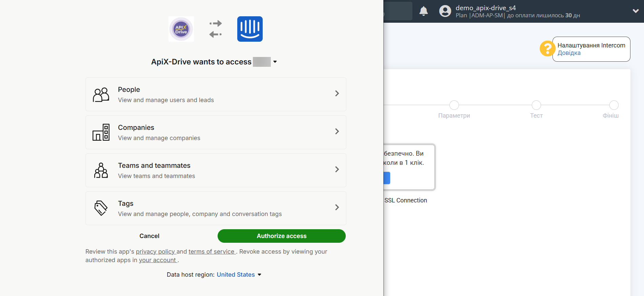
Task: Select the Параметри step marker
Action: [x=454, y=105]
